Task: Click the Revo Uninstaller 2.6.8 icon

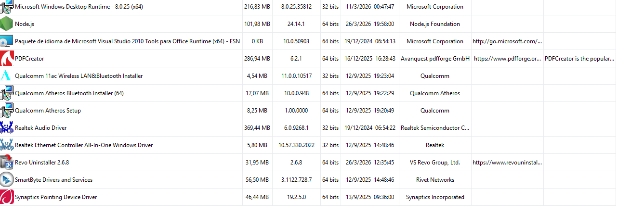Action: 7,163
